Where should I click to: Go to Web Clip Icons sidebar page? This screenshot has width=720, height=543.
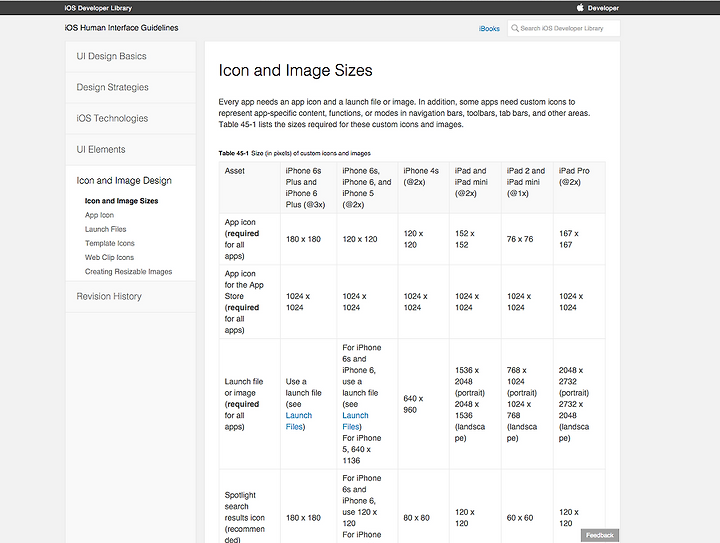pyautogui.click(x=109, y=258)
